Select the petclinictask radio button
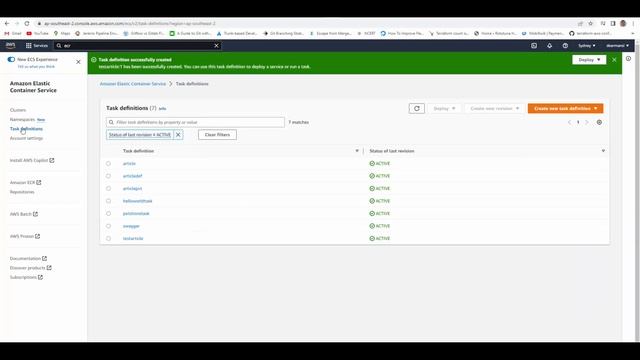640x360 pixels. (x=108, y=213)
